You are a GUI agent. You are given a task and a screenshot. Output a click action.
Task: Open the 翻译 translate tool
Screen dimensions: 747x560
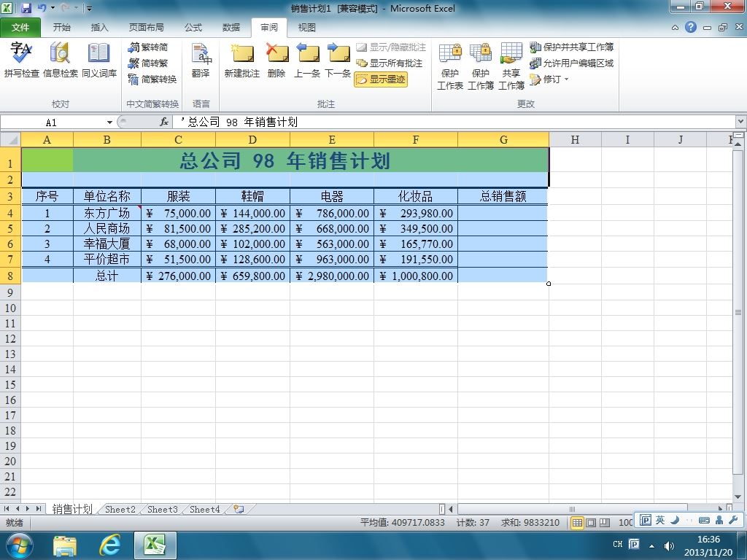(201, 61)
